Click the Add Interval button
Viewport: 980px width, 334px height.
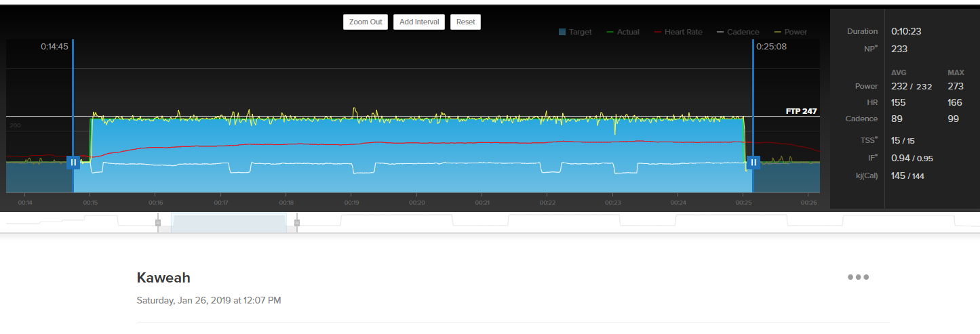(419, 22)
